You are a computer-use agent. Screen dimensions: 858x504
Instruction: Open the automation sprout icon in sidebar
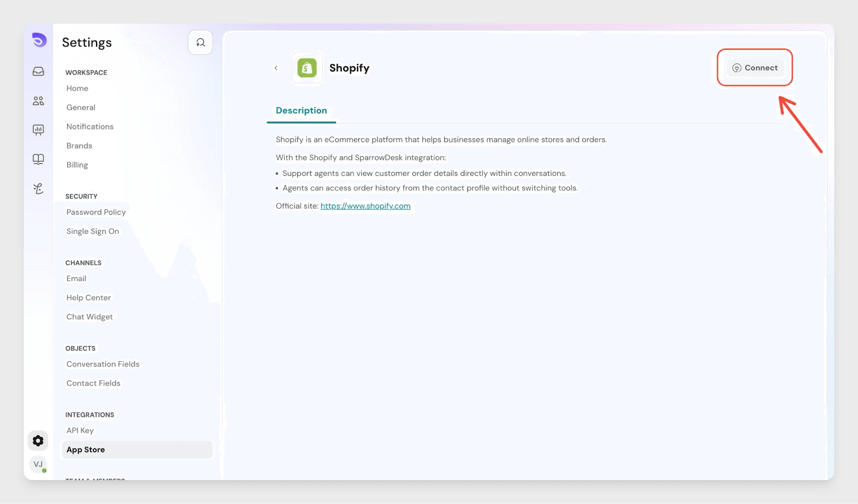(39, 189)
